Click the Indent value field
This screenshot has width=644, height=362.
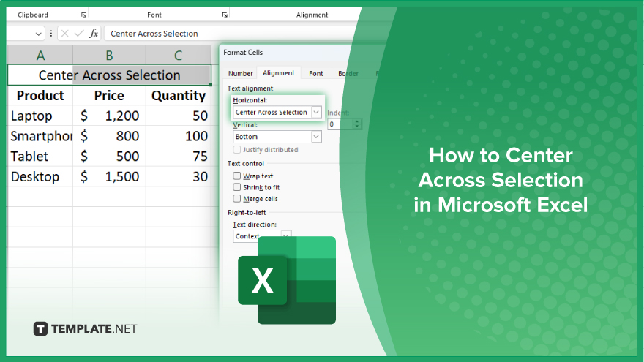[340, 124]
